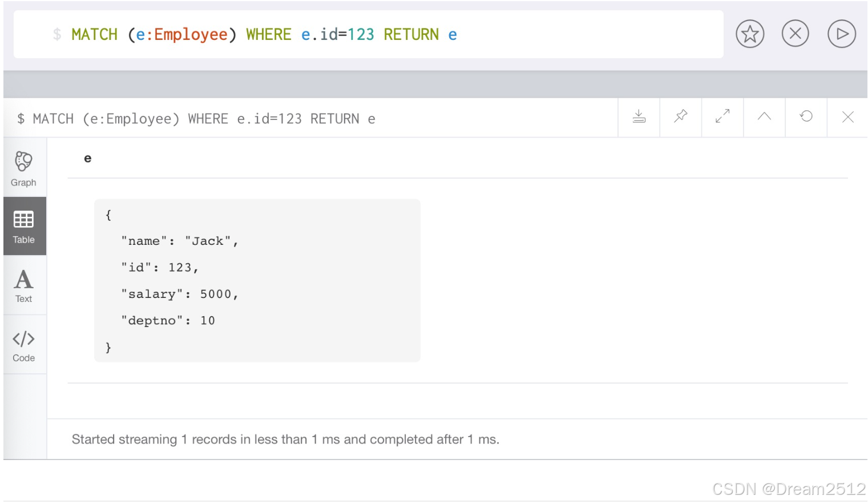The image size is (868, 504).
Task: Select the "id": 123 line
Action: click(159, 268)
